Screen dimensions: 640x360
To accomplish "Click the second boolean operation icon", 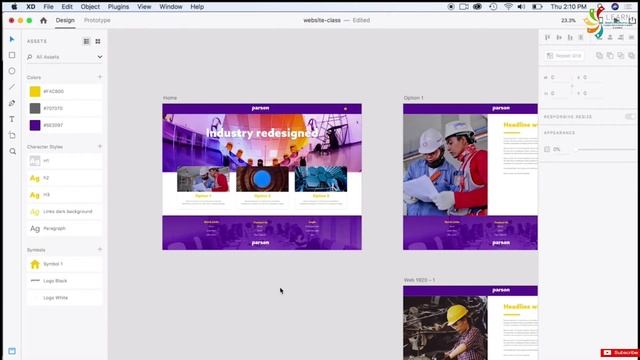I will 610,56.
